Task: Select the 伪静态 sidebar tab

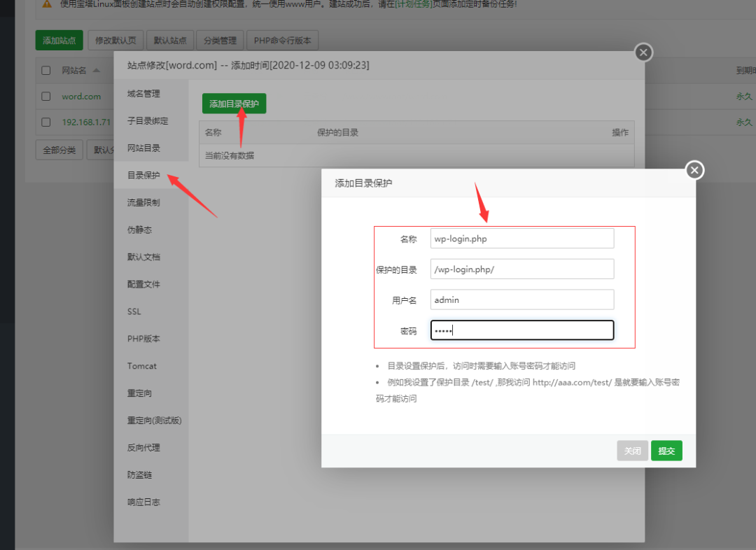Action: pyautogui.click(x=139, y=230)
